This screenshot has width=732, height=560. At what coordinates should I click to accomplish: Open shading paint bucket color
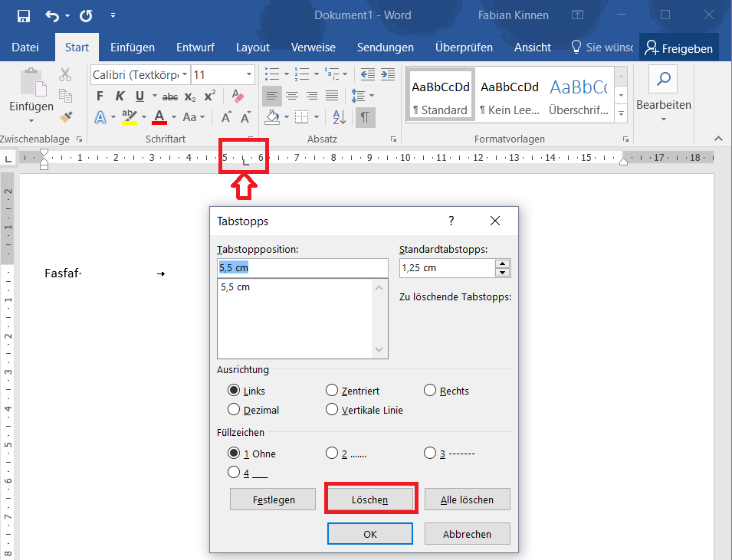273,116
